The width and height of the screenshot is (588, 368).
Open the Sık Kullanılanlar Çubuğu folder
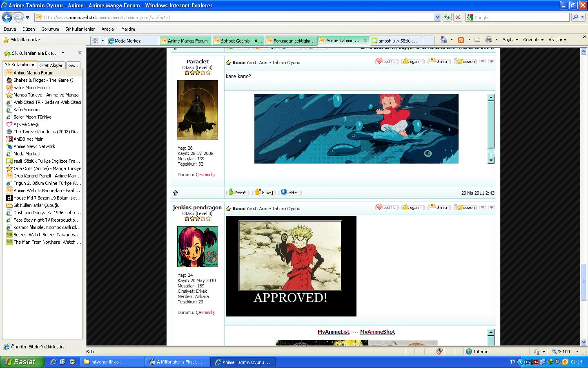click(x=36, y=205)
